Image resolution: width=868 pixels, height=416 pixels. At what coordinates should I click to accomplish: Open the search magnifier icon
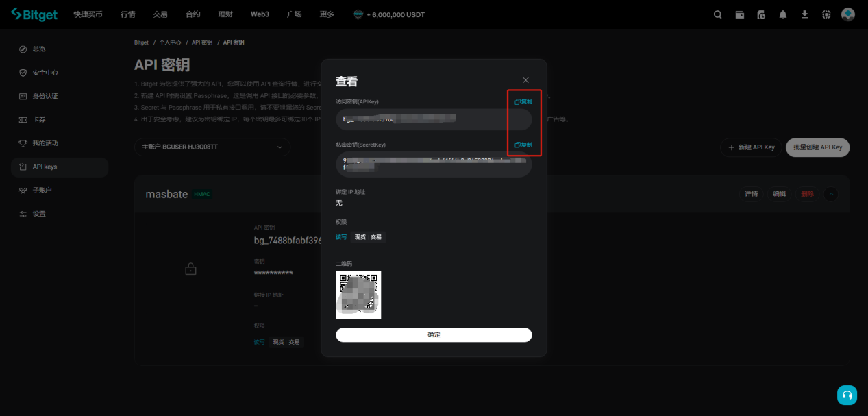click(x=718, y=14)
